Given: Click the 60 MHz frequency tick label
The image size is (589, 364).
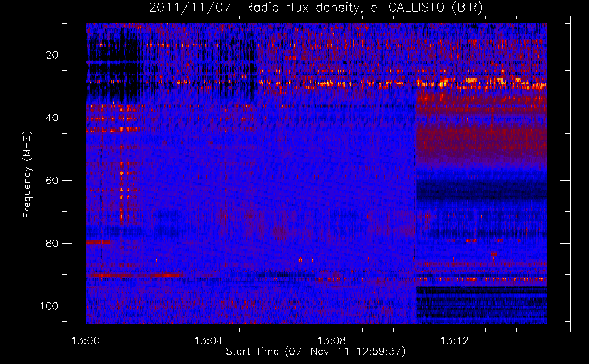Looking at the screenshot, I should point(52,181).
